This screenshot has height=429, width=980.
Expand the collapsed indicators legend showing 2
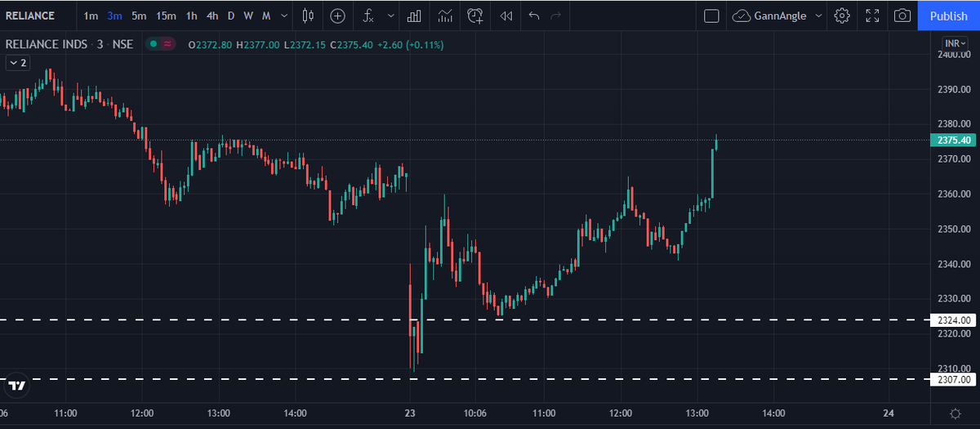18,62
